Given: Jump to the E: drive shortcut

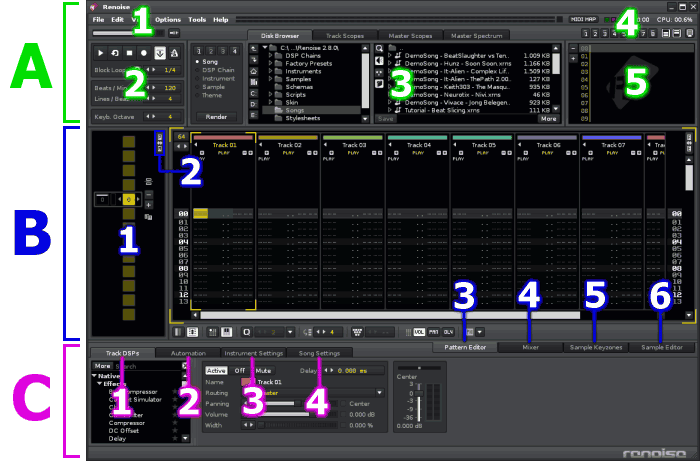Looking at the screenshot, I should coord(254,115).
